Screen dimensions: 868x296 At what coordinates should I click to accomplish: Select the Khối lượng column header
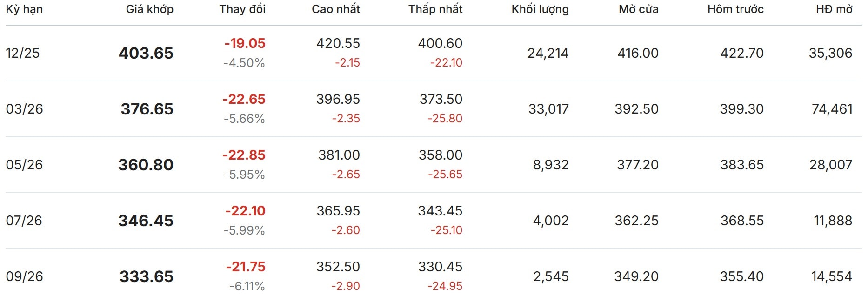point(540,9)
